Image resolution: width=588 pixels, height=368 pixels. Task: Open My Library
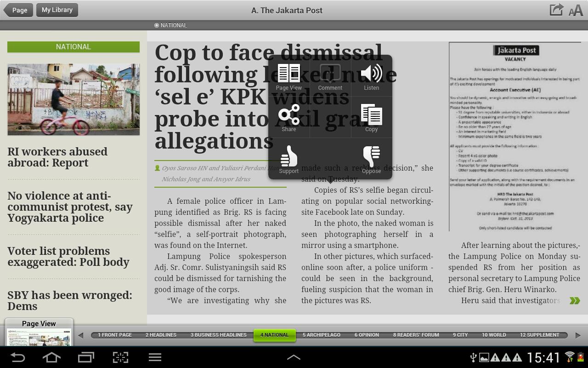tap(57, 10)
